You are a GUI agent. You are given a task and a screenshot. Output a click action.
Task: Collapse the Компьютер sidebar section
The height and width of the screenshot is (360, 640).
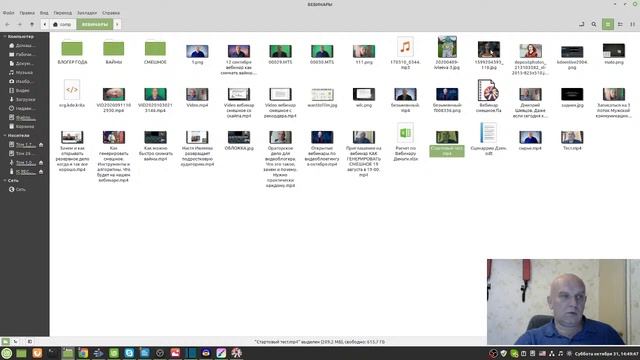coord(5,36)
